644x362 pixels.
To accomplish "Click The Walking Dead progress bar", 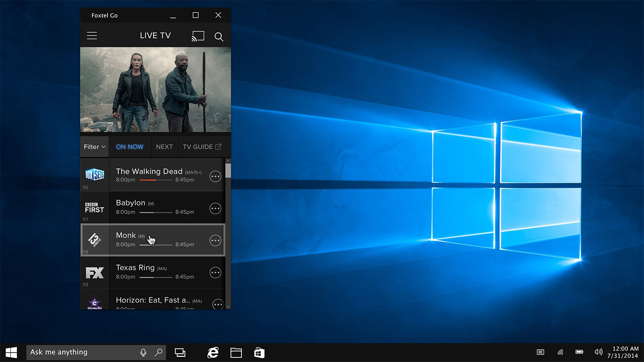I will (156, 180).
